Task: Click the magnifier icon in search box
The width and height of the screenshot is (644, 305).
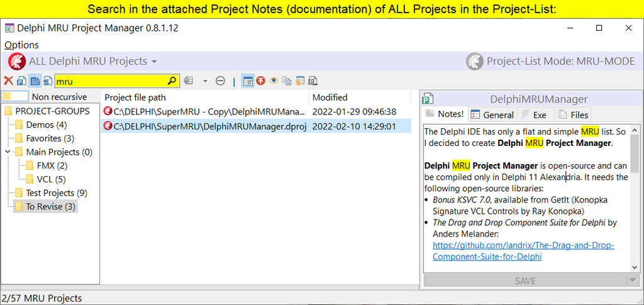Action: tap(172, 81)
